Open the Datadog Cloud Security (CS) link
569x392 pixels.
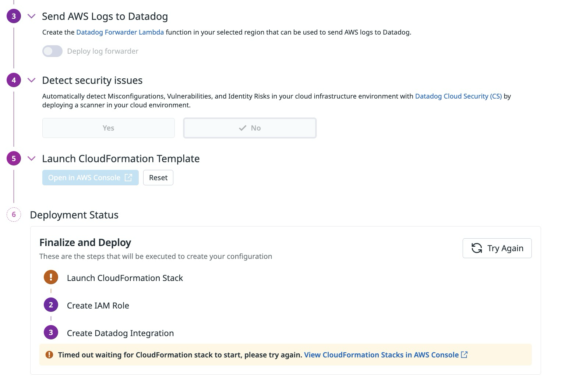click(458, 96)
